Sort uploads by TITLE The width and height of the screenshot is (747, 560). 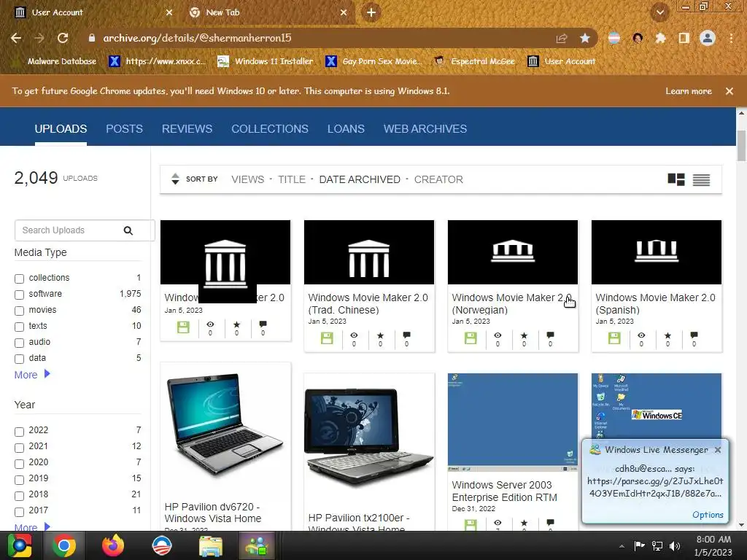coord(292,179)
